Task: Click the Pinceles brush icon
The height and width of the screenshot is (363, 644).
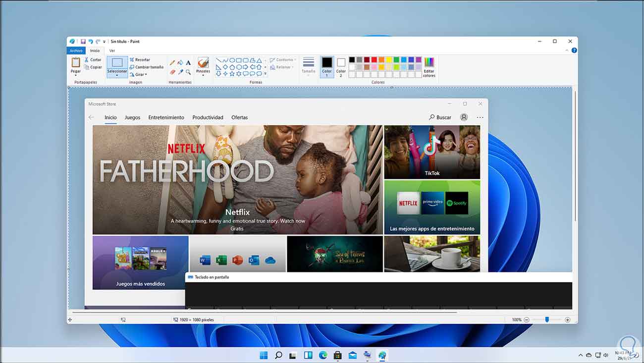Action: (x=203, y=62)
